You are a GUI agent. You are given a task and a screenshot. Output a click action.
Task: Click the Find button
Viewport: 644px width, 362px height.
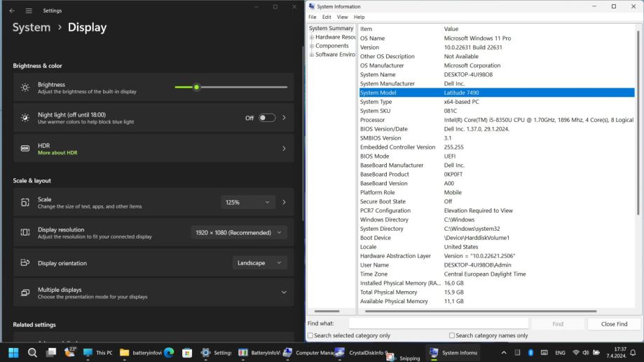558,324
